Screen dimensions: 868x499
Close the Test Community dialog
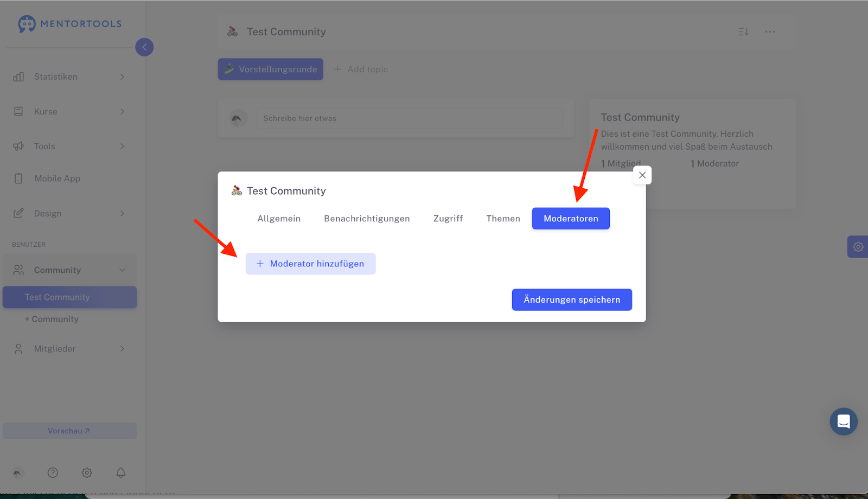[x=642, y=175]
